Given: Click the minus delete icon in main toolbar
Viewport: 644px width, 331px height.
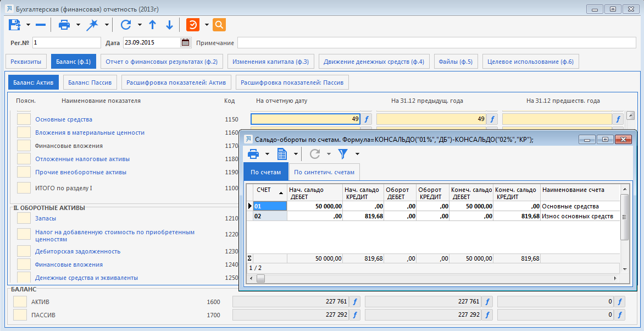Looking at the screenshot, I should tap(41, 25).
